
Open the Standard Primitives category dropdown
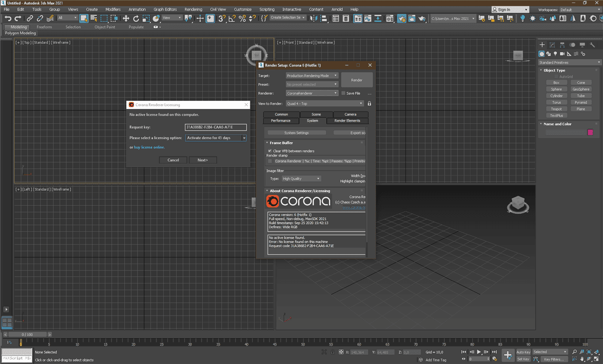[x=569, y=62]
